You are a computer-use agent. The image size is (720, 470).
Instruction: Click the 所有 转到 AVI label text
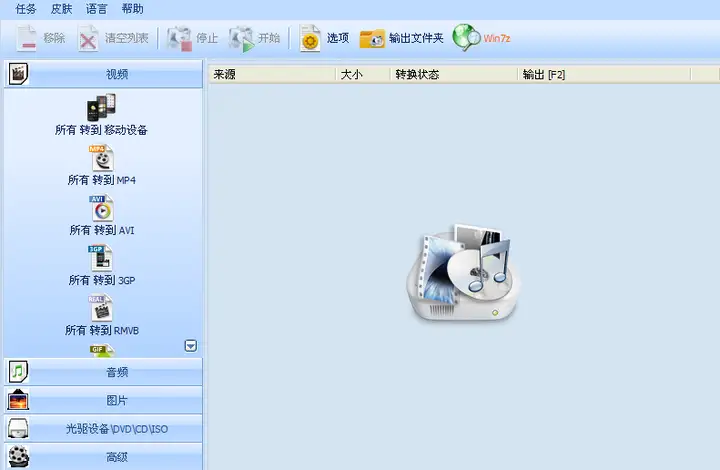click(x=101, y=230)
